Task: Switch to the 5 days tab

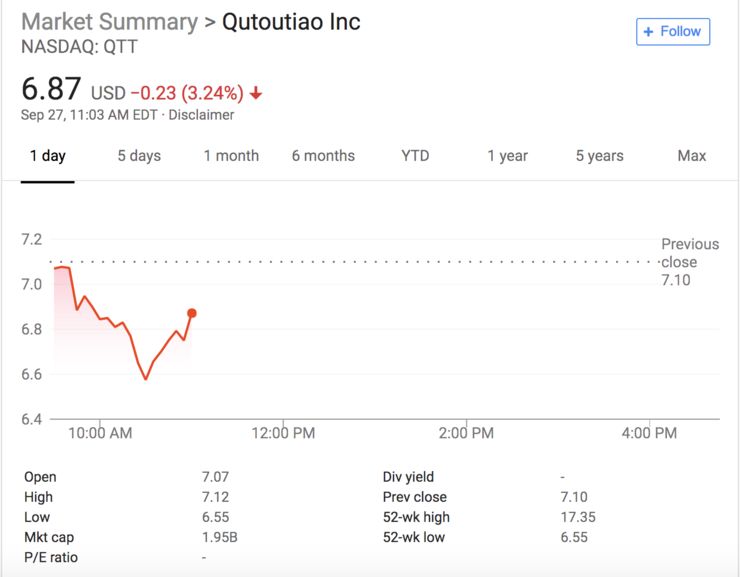Action: (139, 156)
